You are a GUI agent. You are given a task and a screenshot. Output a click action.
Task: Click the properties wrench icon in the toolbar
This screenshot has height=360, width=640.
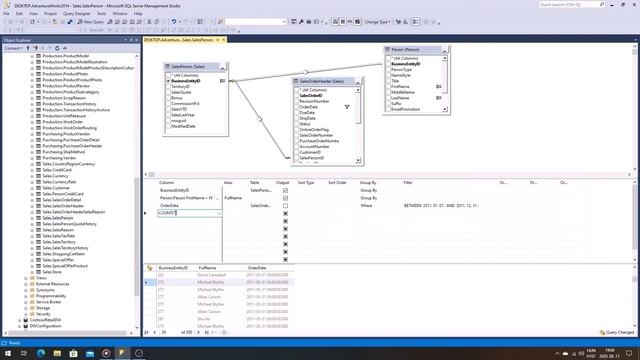(301, 22)
